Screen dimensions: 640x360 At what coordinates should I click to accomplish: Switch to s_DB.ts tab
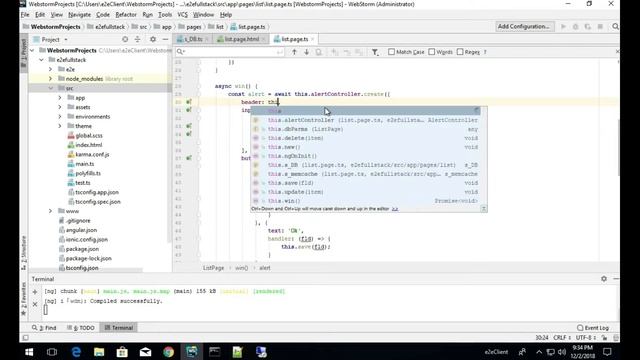(x=193, y=39)
